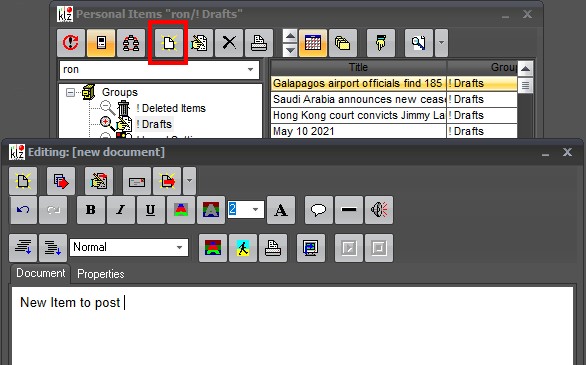Apply bold formatting with B button

(x=91, y=210)
